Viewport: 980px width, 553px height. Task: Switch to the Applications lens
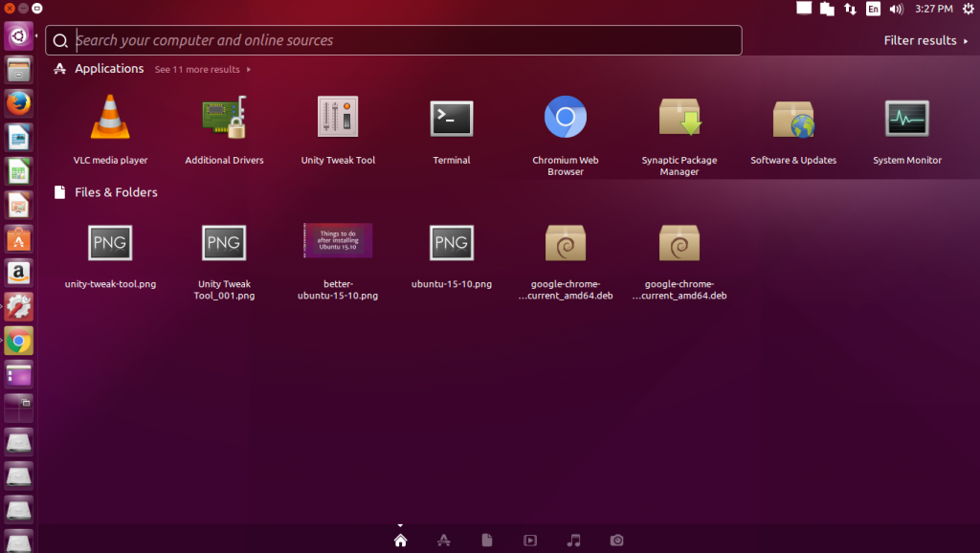click(x=443, y=540)
